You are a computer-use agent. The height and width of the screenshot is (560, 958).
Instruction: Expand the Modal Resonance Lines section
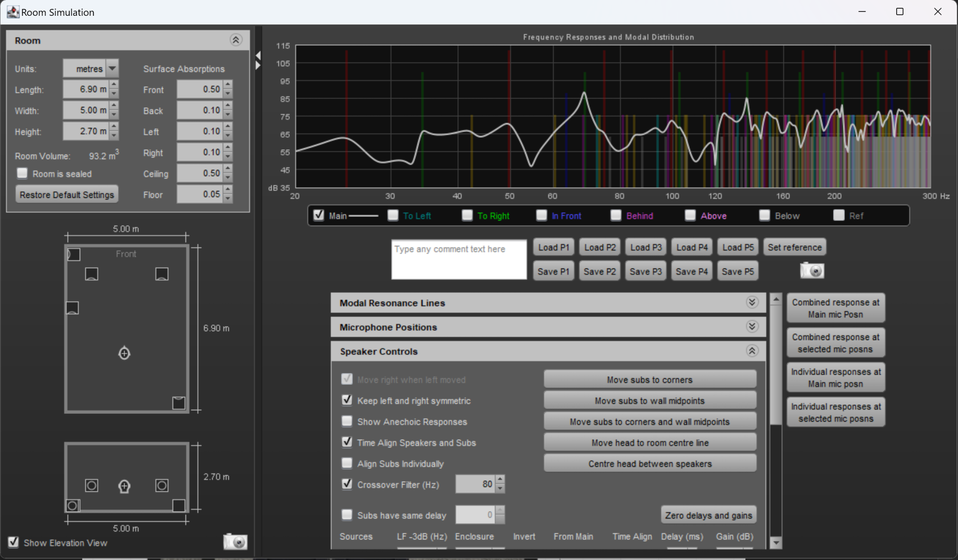(752, 302)
